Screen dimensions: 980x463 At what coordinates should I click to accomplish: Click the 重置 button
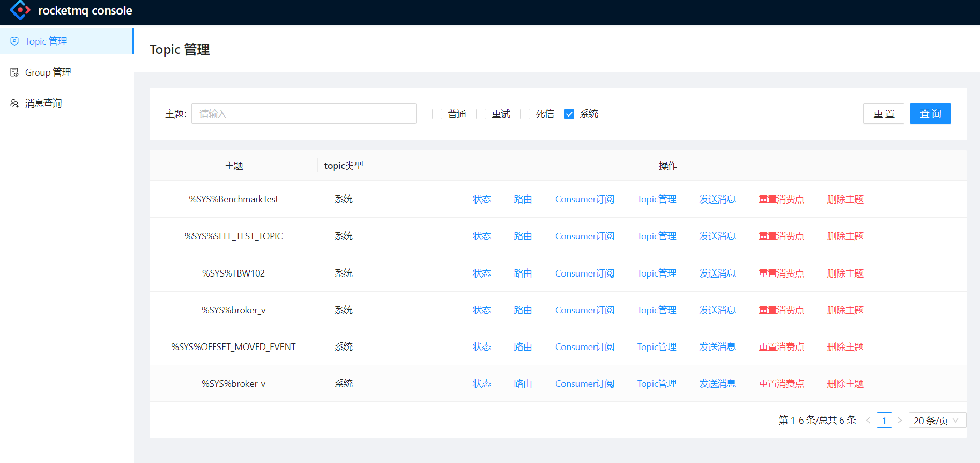click(884, 113)
